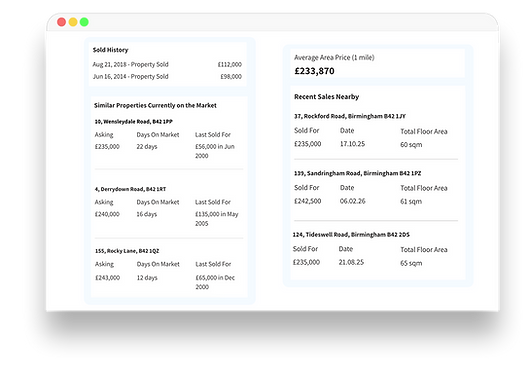529x368 pixels.
Task: Click the £235,000 sold price for Rockford Road
Action: click(308, 144)
